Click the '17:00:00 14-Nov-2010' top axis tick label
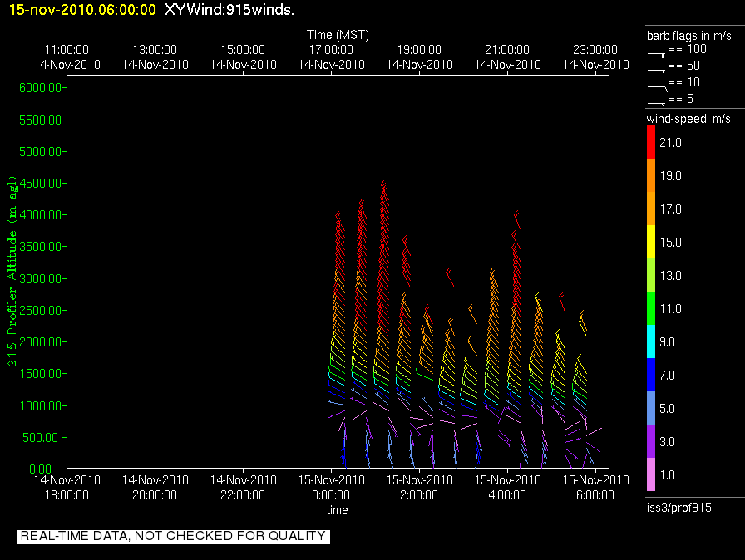745x560 pixels. [331, 57]
